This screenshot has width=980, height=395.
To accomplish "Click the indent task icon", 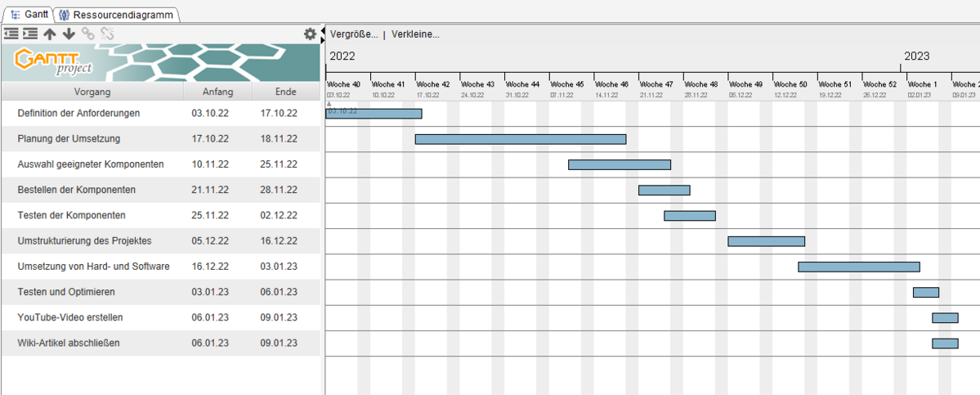I will coord(30,34).
